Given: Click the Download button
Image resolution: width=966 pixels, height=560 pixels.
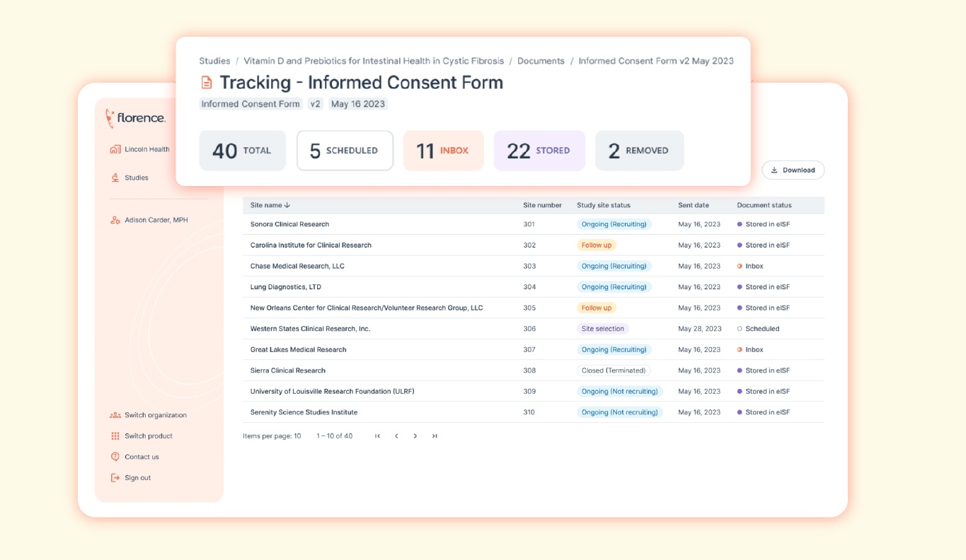Looking at the screenshot, I should tap(793, 170).
